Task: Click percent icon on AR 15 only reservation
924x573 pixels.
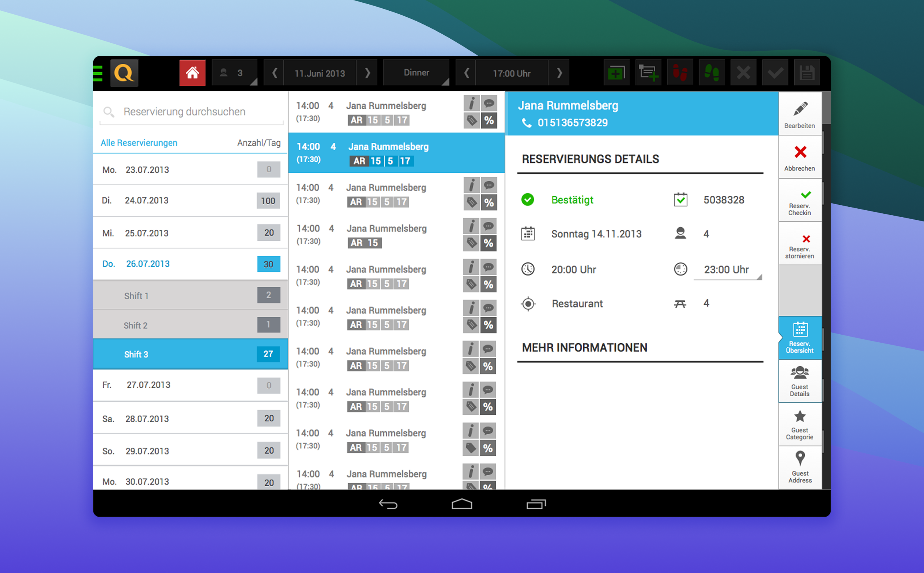Action: tap(489, 243)
